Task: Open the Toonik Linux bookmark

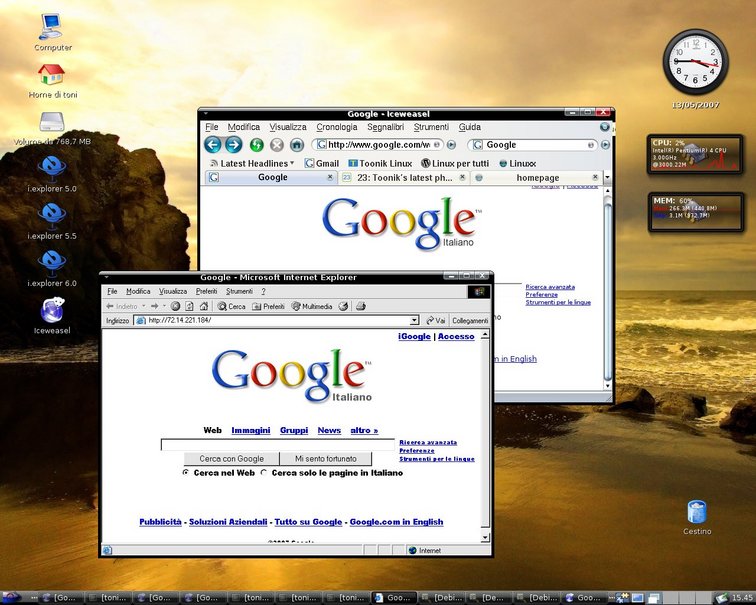Action: tap(380, 163)
